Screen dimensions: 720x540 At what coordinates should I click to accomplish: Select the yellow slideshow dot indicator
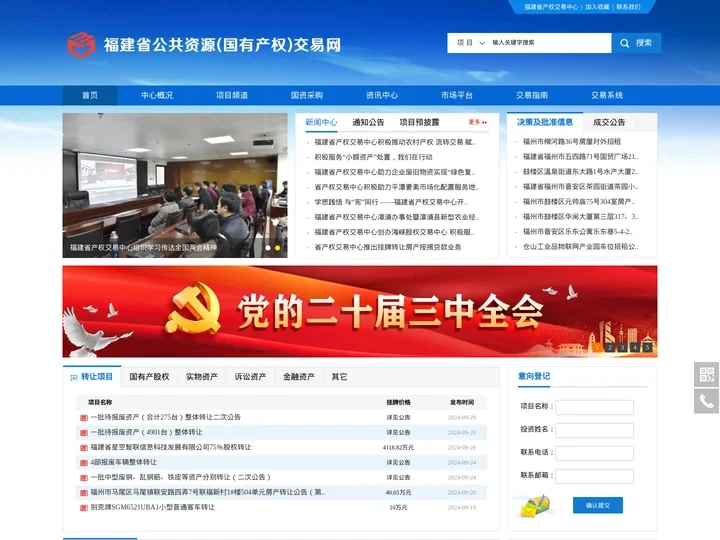pos(277,248)
